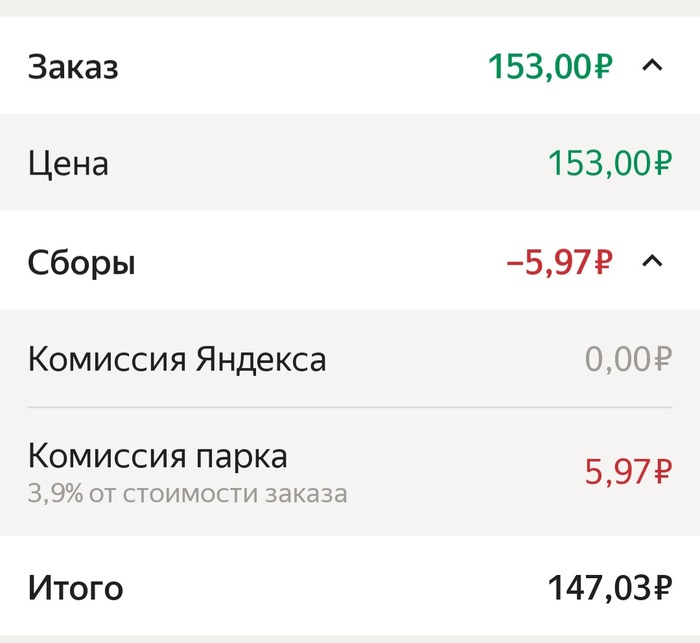Tap the gray 0,00₽ Yandex commission
Image resolution: width=700 pixels, height=643 pixels.
tap(628, 359)
